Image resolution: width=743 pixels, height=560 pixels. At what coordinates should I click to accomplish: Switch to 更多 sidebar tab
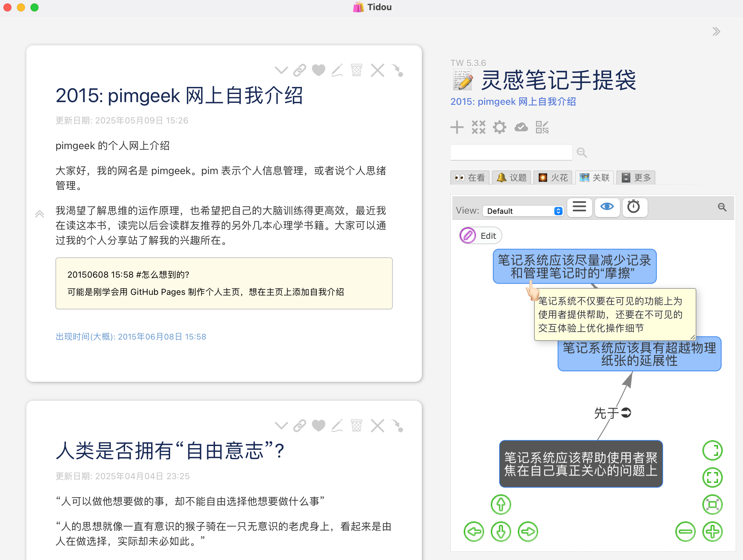(x=636, y=178)
